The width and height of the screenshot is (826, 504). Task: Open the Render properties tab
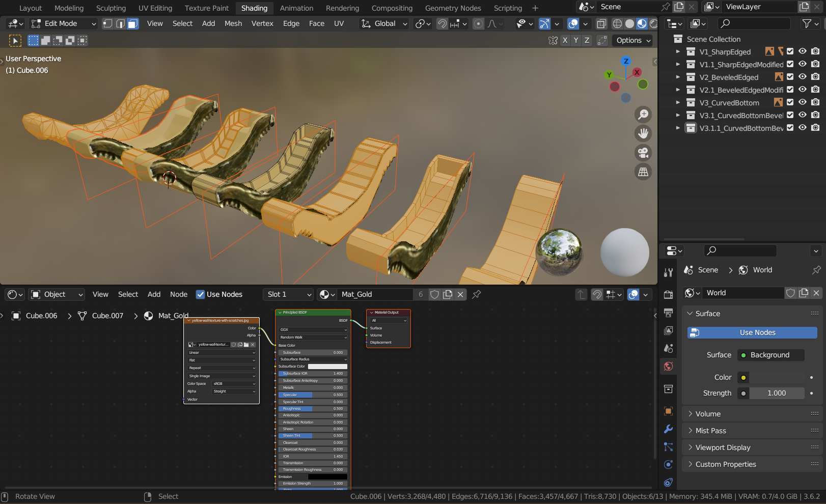coord(669,295)
